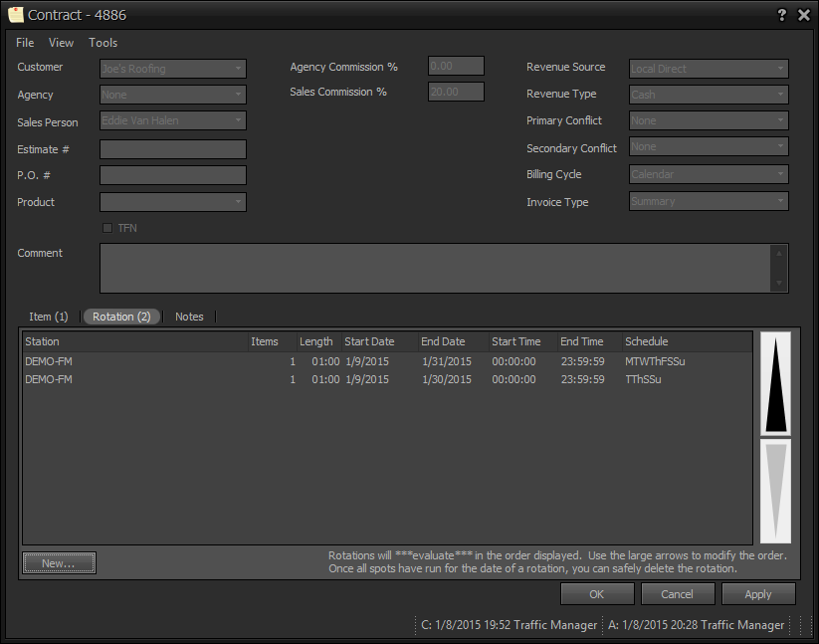Click the Contract notepad icon in the title bar
The width and height of the screenshot is (819, 644).
tap(16, 15)
